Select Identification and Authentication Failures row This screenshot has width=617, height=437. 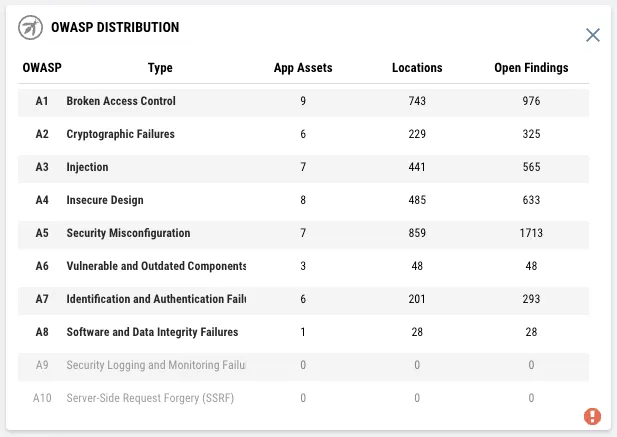[x=303, y=301]
